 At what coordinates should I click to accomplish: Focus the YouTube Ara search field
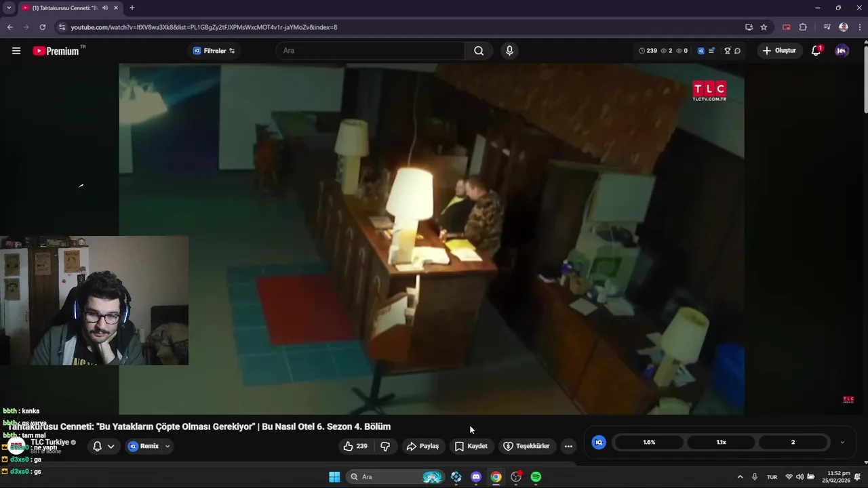click(x=370, y=51)
